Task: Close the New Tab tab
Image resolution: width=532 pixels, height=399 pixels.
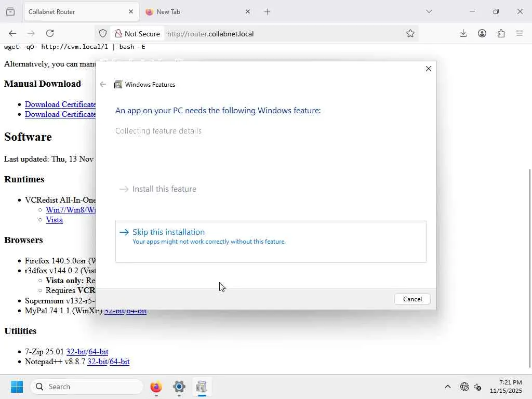Action: point(248,12)
